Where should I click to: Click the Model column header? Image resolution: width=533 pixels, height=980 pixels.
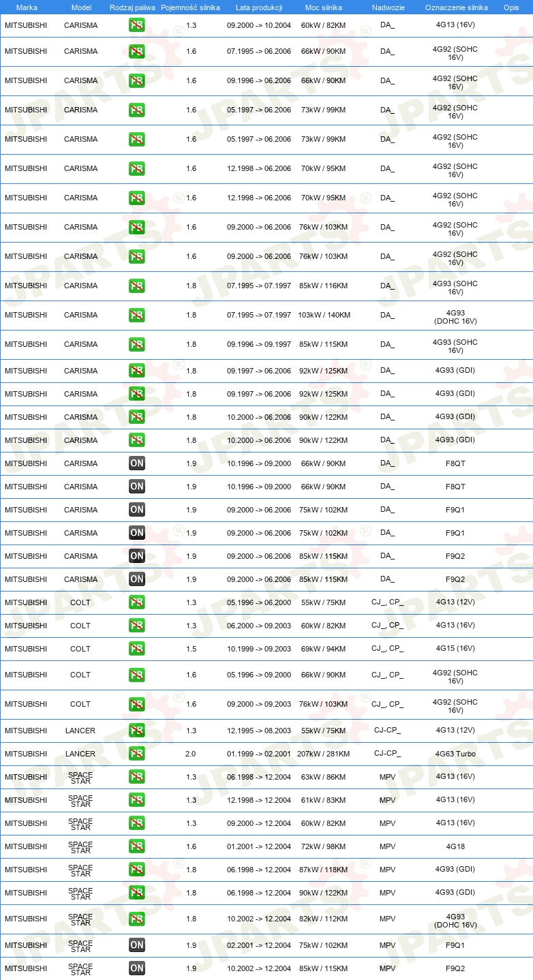[x=81, y=8]
